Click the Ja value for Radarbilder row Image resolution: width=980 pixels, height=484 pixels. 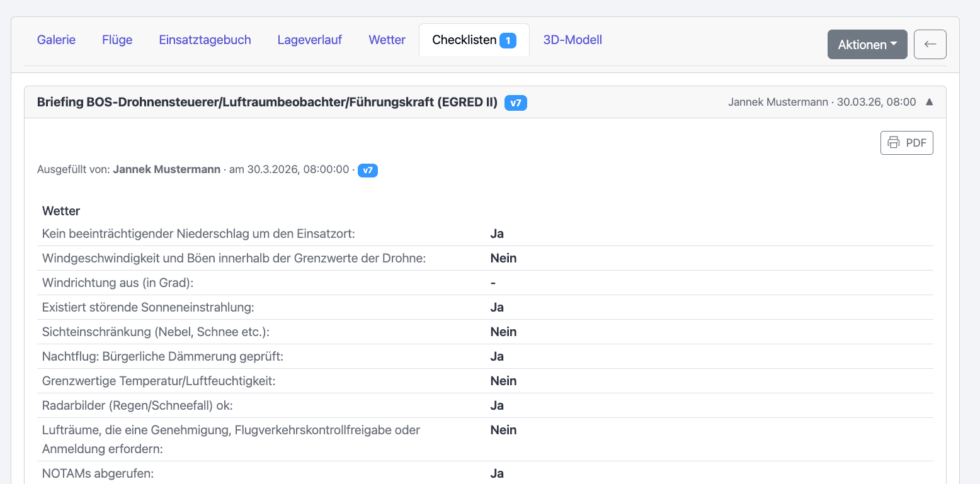[x=497, y=405]
